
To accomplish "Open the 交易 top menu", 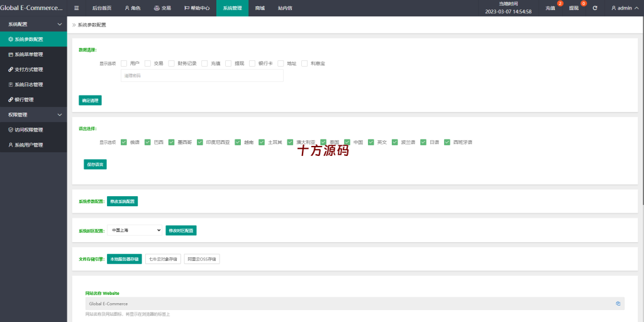I will (163, 8).
